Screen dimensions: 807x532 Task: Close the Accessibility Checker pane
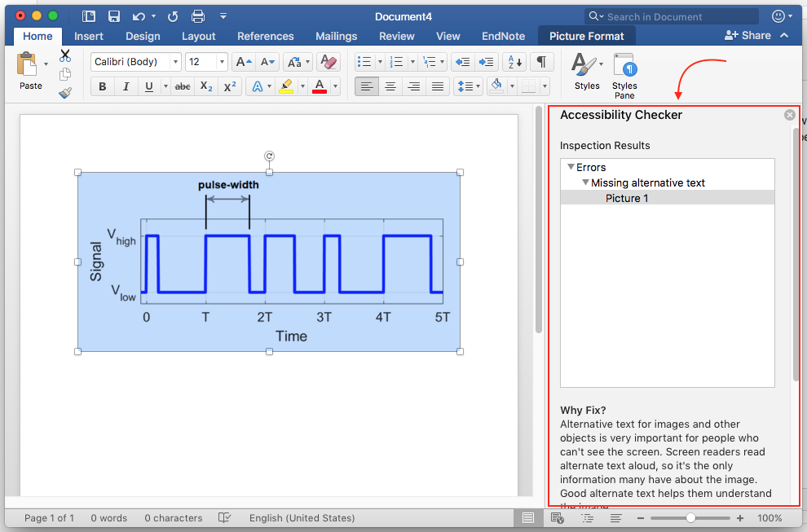pyautogui.click(x=790, y=115)
